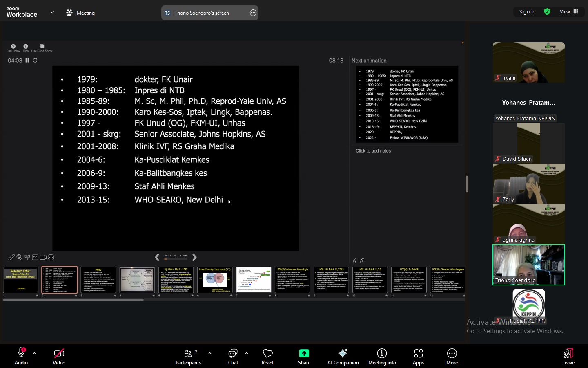Click the Sign in button
The height and width of the screenshot is (368, 588).
click(527, 12)
